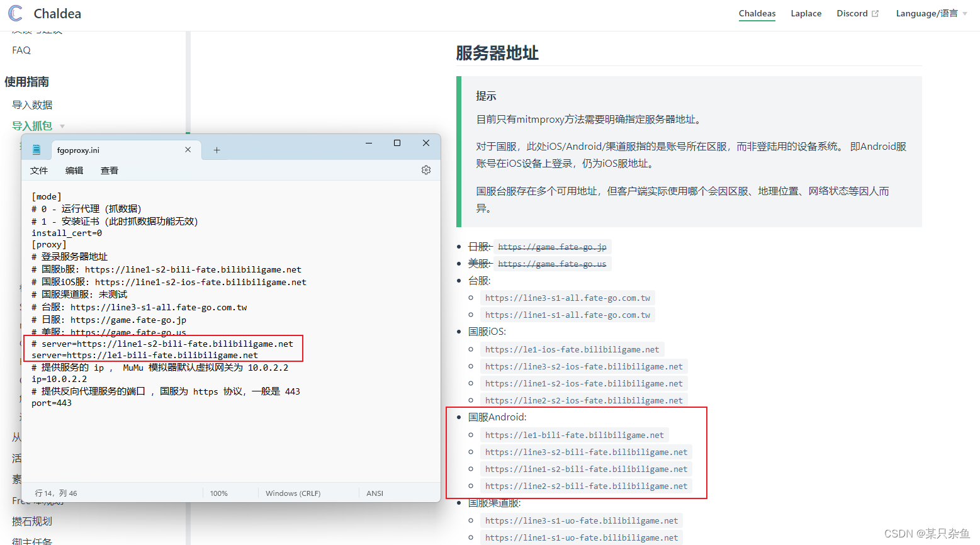Click the Chaldea logo icon

coord(15,13)
